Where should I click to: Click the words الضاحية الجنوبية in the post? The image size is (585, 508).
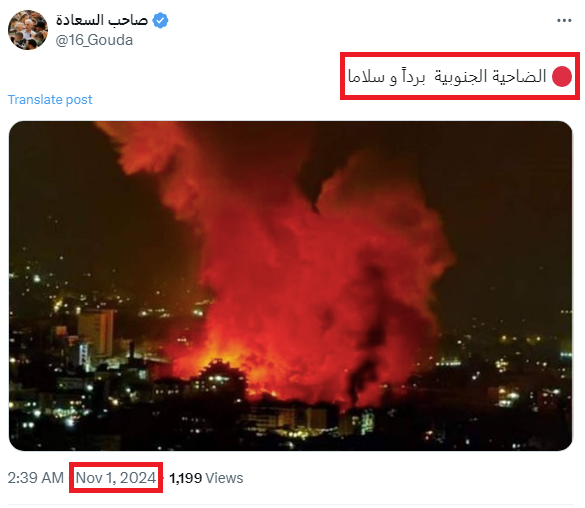pos(490,76)
